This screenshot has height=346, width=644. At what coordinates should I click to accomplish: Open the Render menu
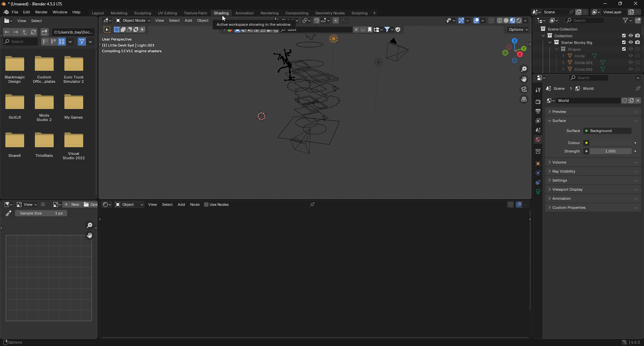pos(41,12)
